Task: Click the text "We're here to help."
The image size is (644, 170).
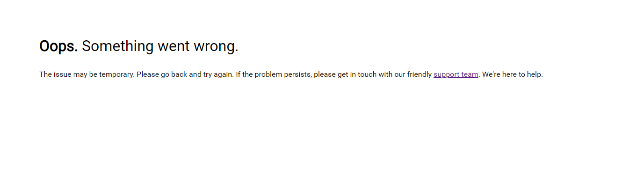Action: [513, 74]
